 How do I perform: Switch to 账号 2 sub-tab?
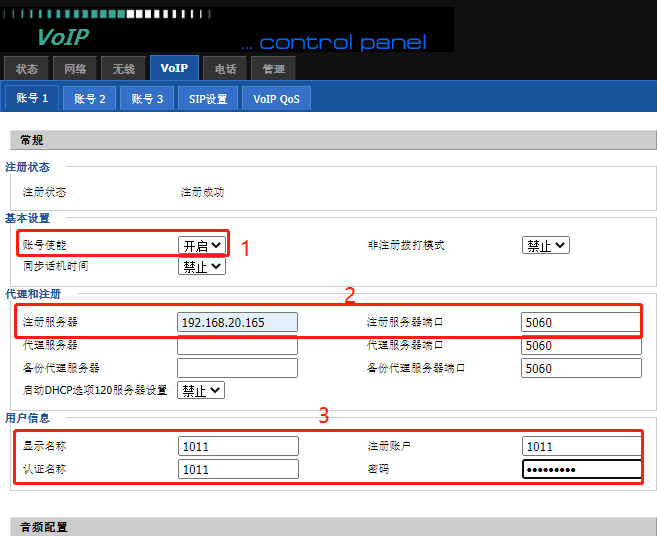pos(89,98)
